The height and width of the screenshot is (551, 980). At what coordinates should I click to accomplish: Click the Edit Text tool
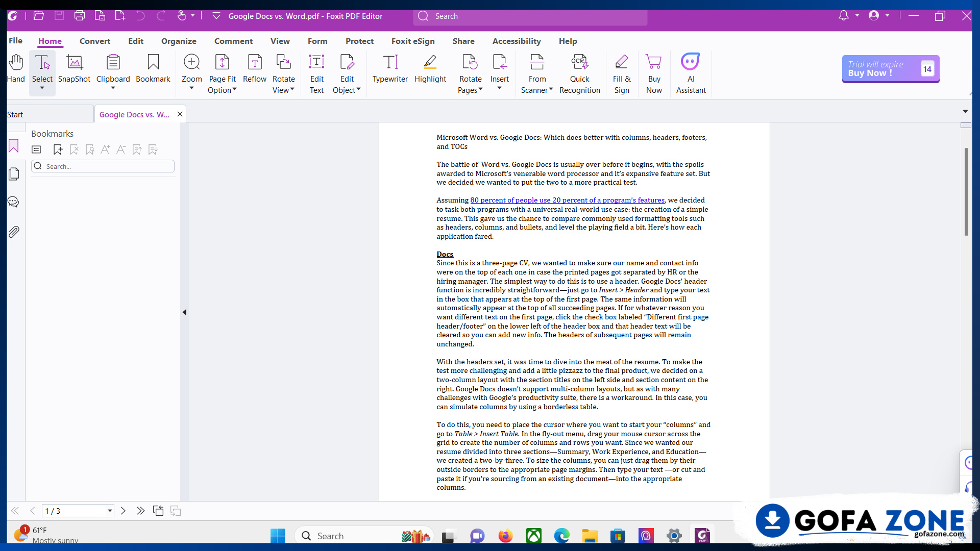pos(317,74)
